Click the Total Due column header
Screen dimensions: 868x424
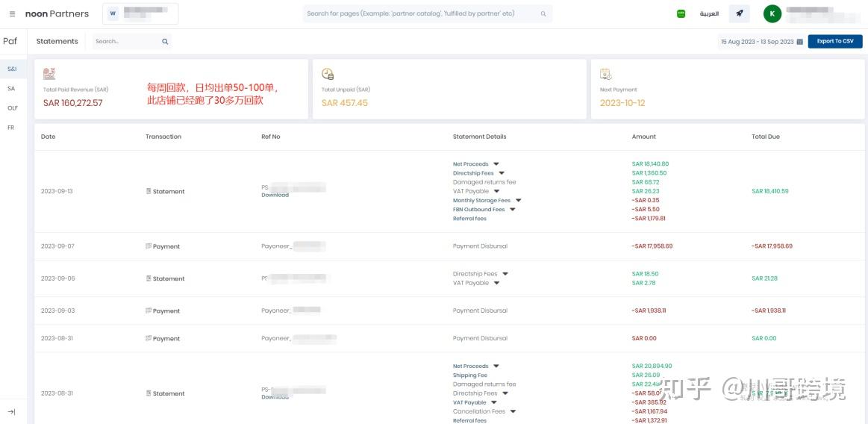(x=766, y=137)
